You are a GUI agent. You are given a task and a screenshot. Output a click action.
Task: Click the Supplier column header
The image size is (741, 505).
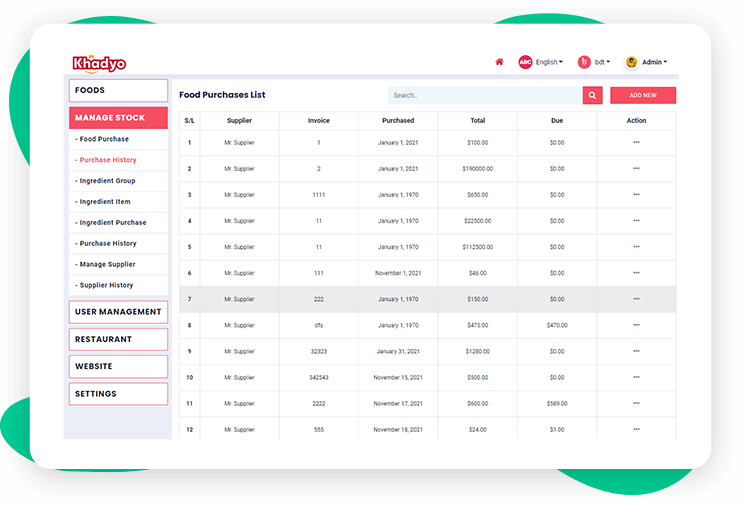(239, 120)
